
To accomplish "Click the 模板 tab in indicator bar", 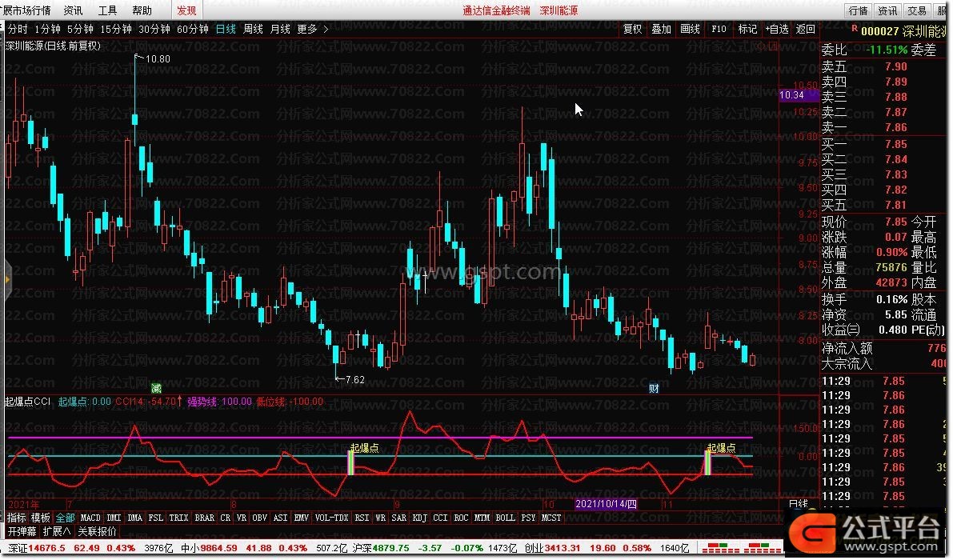I will (x=41, y=518).
